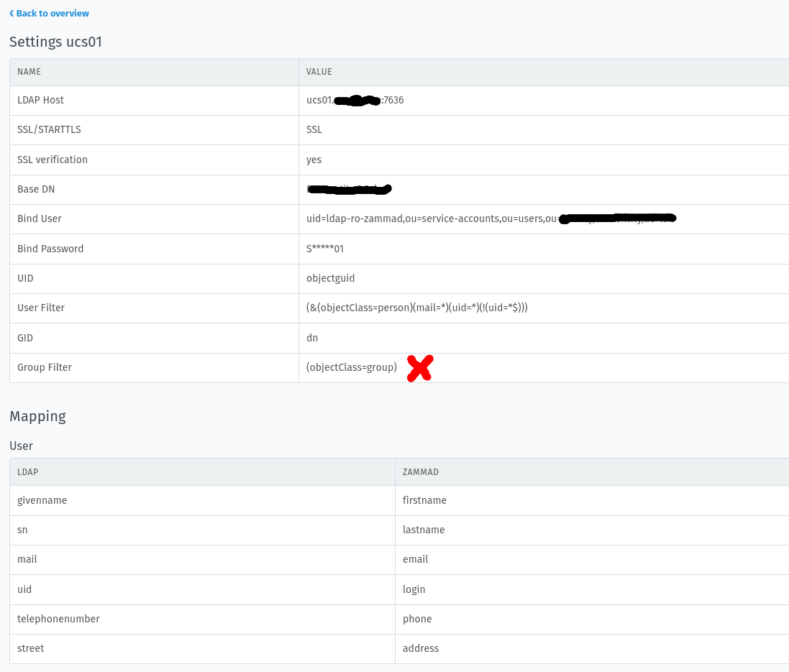This screenshot has height=672, width=789.
Task: Select the lastname Zammad field cell
Action: (424, 530)
